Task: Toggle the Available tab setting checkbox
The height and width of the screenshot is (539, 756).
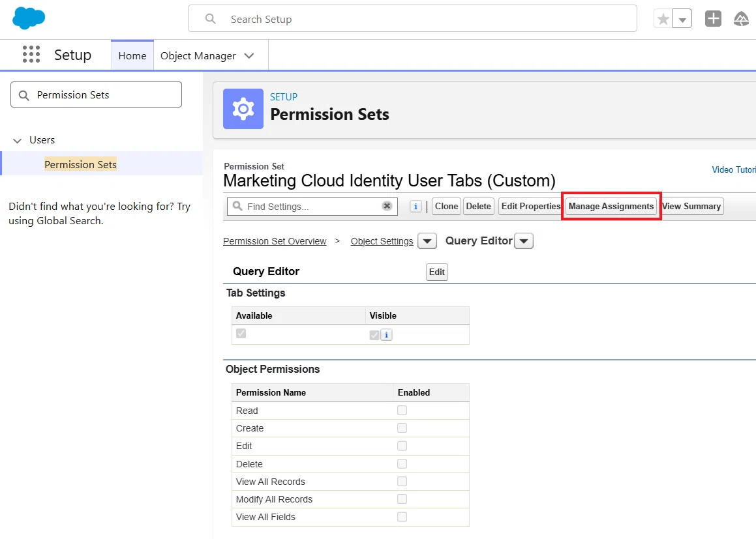Action: (241, 333)
